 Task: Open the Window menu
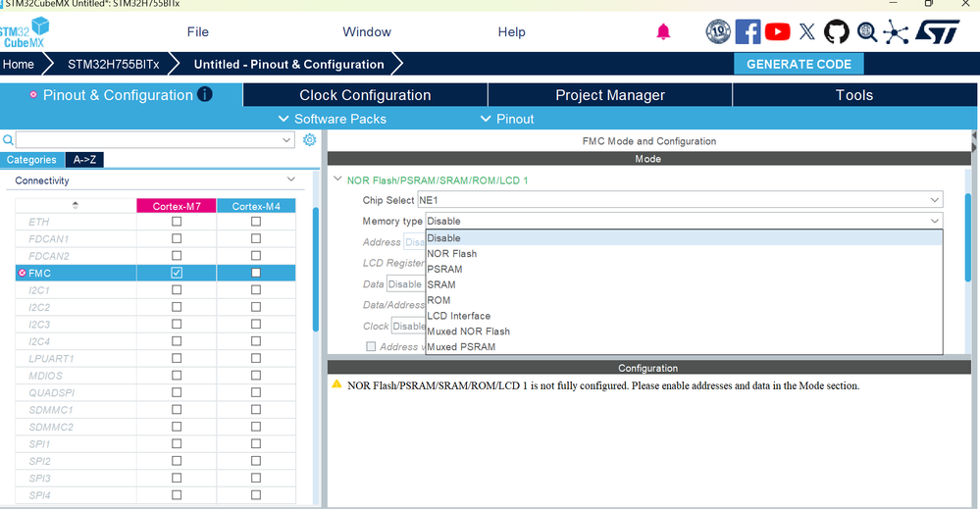(x=367, y=31)
